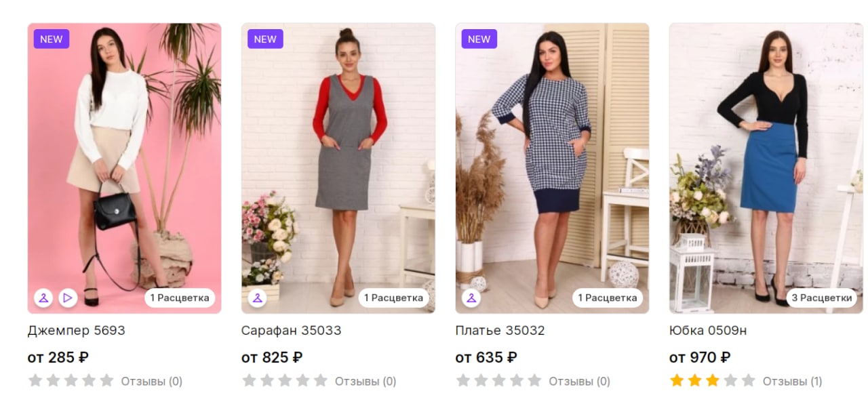Viewport: 868px width, 408px height.
Task: Open the Юбка 0509н product title
Action: (x=708, y=331)
